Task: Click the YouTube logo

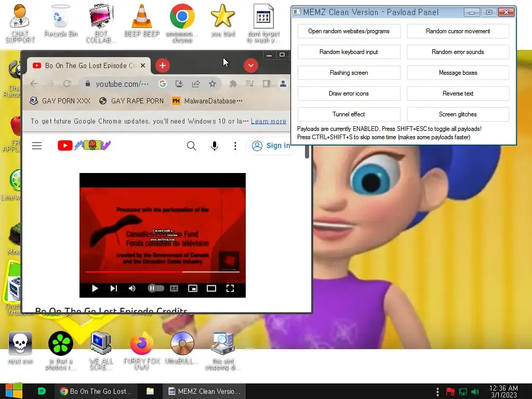Action: click(84, 145)
